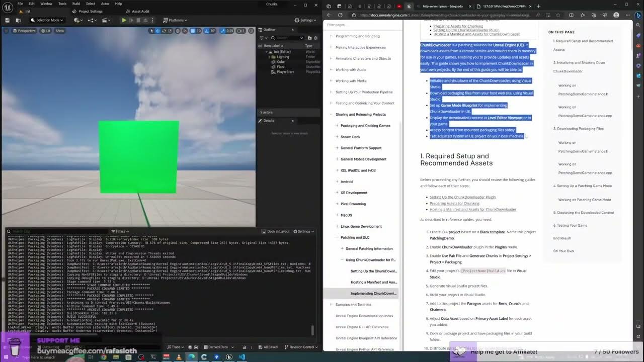The width and height of the screenshot is (644, 362).
Task: Click the Play button in Unreal toolbar
Action: coord(124,20)
